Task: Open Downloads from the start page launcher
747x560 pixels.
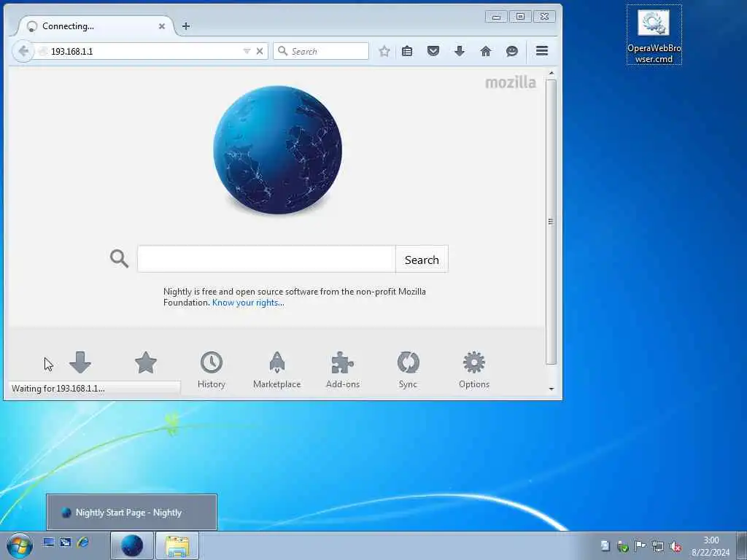Action: (80, 363)
